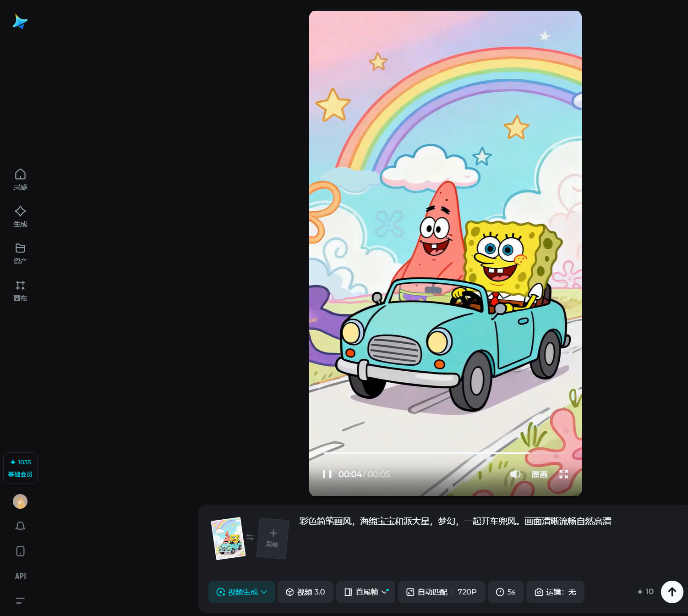
Task: Submit generation with the up arrow button
Action: pyautogui.click(x=672, y=592)
